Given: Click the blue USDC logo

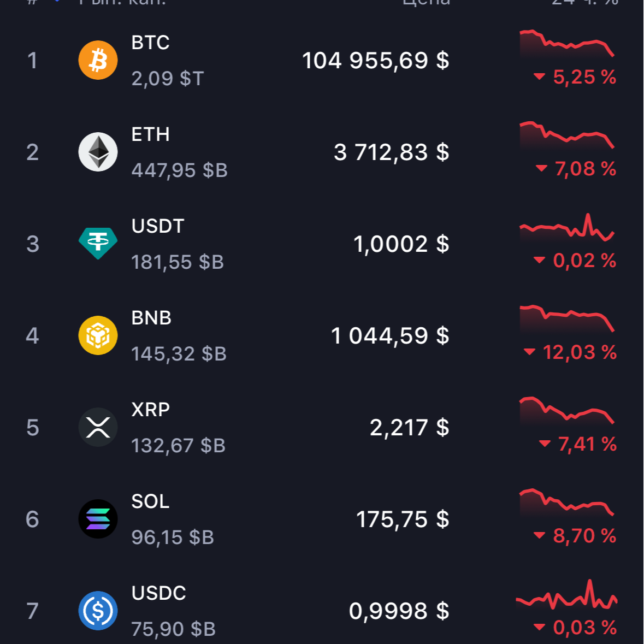Looking at the screenshot, I should click(x=98, y=611).
